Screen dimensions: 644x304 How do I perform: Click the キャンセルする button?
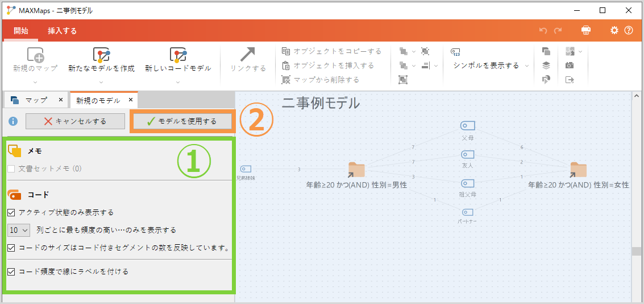(x=75, y=121)
